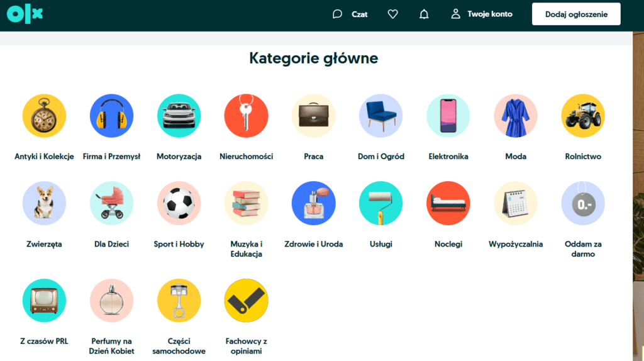Select the Rolnictwo tractor icon
This screenshot has height=361, width=644.
[583, 116]
